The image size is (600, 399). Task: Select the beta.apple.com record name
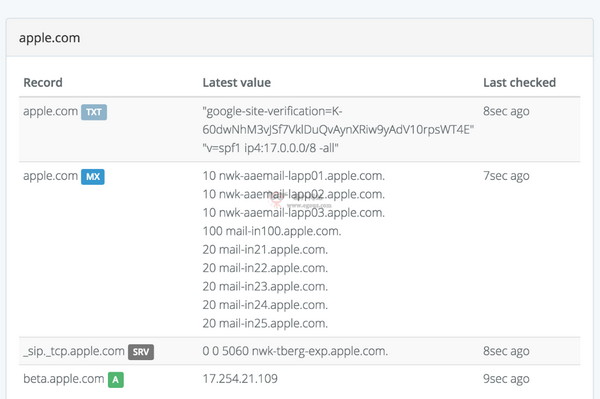[64, 379]
